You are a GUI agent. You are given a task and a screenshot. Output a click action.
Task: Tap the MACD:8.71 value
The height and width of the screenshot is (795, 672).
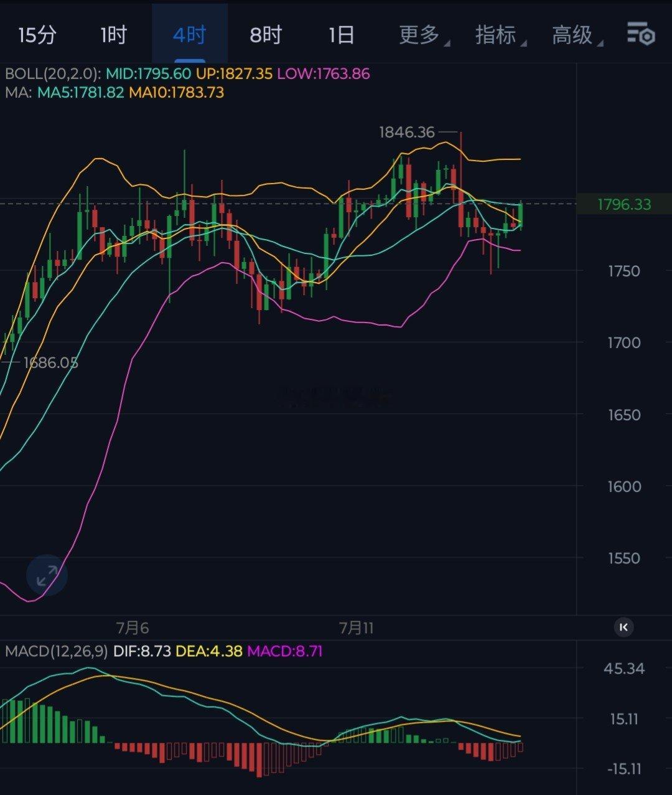point(285,652)
